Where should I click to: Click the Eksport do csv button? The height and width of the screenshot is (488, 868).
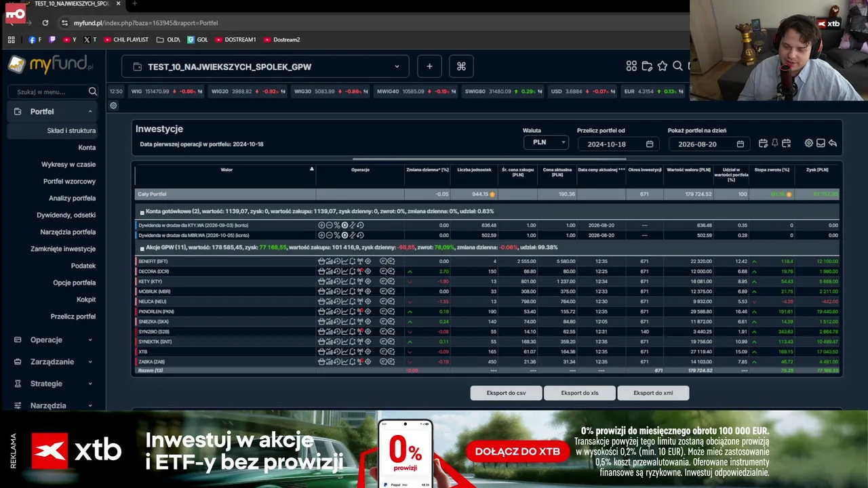[507, 393]
